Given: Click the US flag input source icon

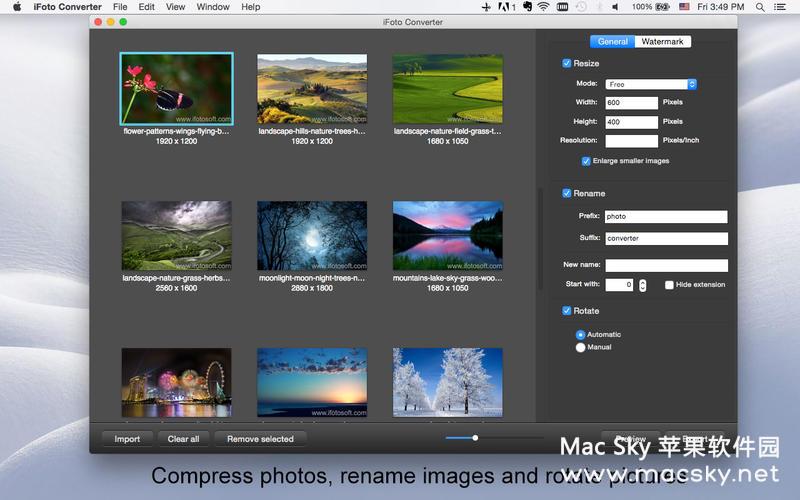Looking at the screenshot, I should [x=684, y=7].
